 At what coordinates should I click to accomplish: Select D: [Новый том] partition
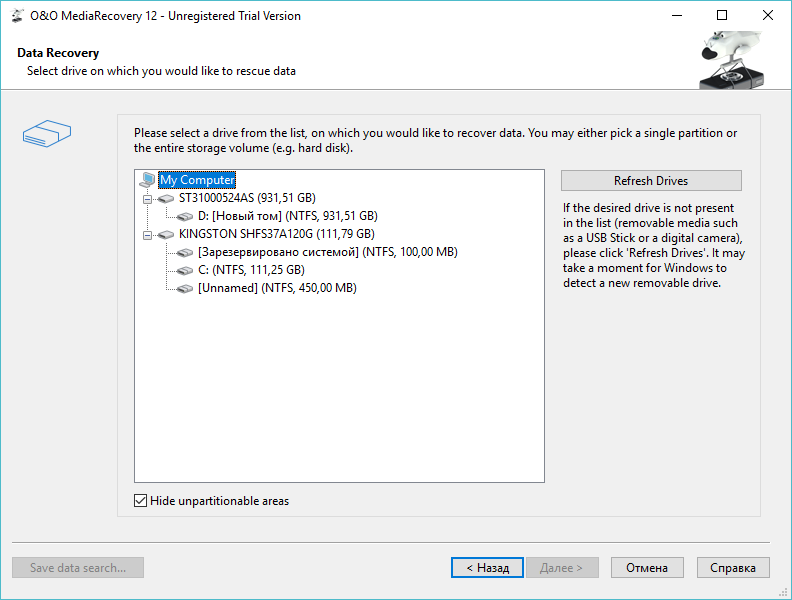287,216
